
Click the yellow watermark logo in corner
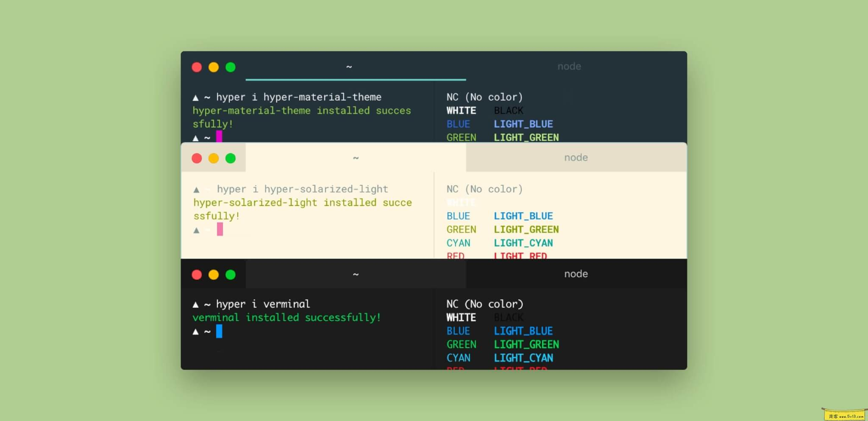(845, 415)
